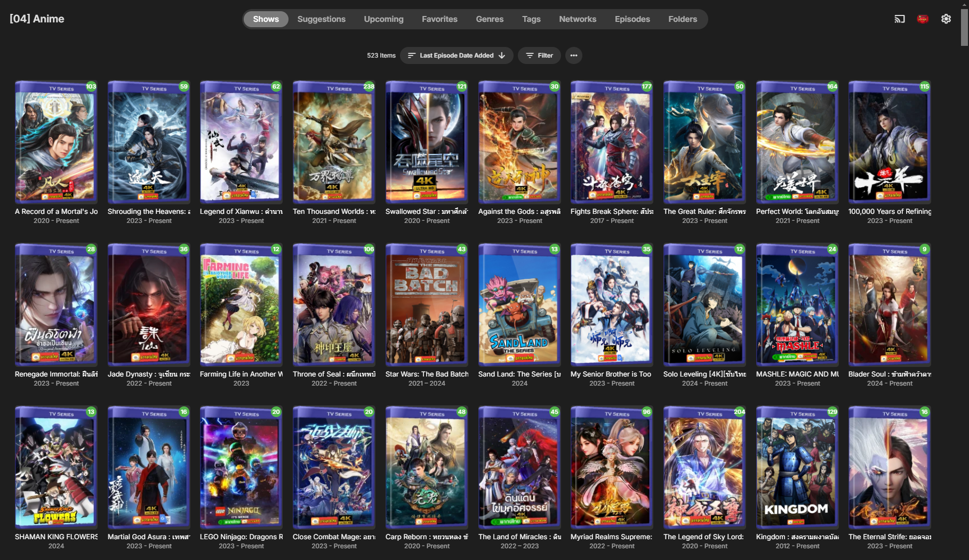Click the 129 badge on Kingdom poster

(832, 412)
